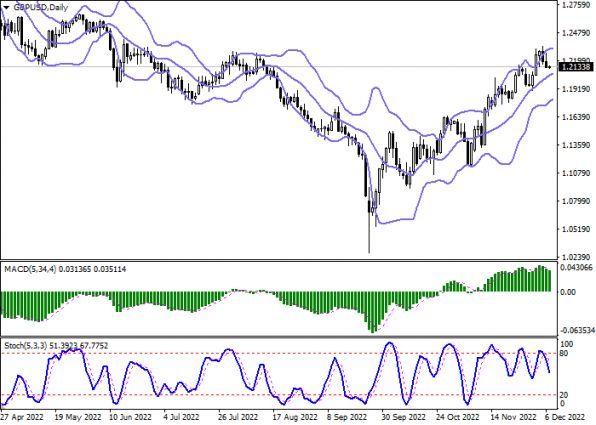Click the 1.24790 price axis label
Viewport: 596px width, 425px height.
pyautogui.click(x=577, y=34)
